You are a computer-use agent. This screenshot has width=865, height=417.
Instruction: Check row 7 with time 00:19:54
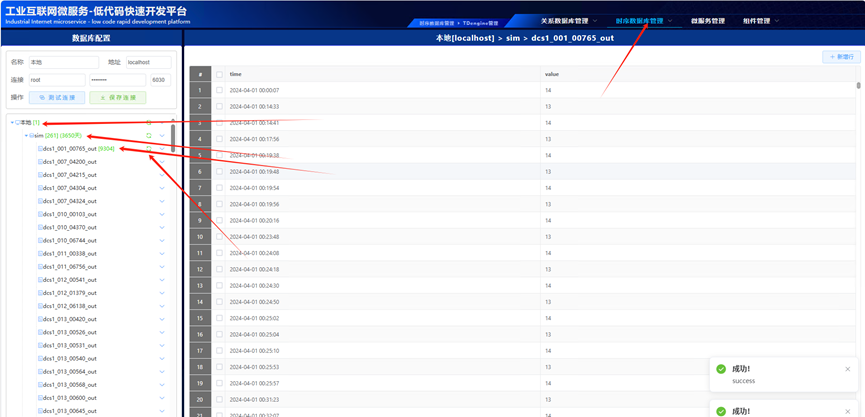point(220,188)
